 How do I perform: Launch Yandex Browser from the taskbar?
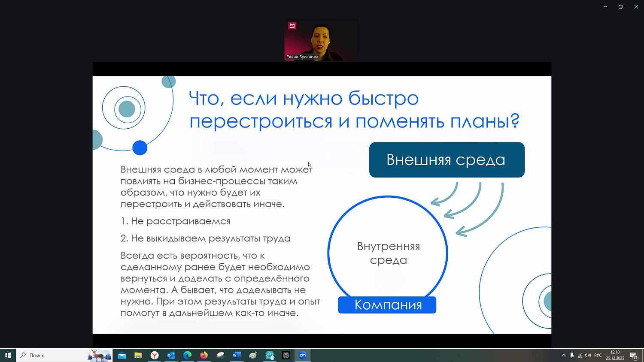pos(155,355)
